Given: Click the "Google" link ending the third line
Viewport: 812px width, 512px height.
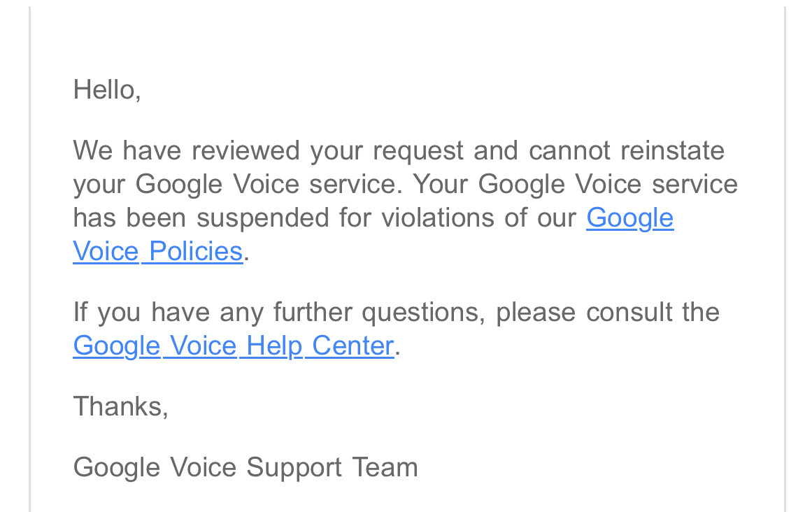Looking at the screenshot, I should (x=629, y=218).
